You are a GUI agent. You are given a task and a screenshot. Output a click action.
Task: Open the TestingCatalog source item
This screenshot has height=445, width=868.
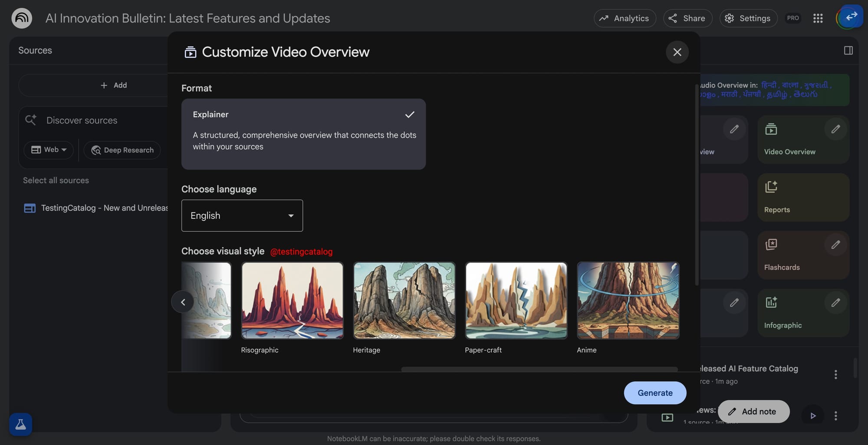point(95,208)
